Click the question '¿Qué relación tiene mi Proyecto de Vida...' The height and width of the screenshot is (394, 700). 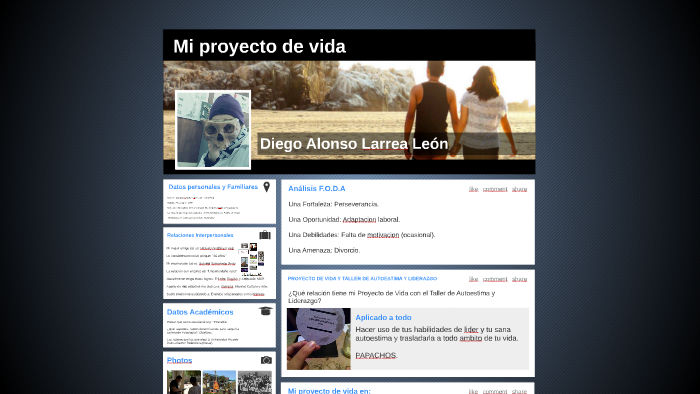coord(392,297)
